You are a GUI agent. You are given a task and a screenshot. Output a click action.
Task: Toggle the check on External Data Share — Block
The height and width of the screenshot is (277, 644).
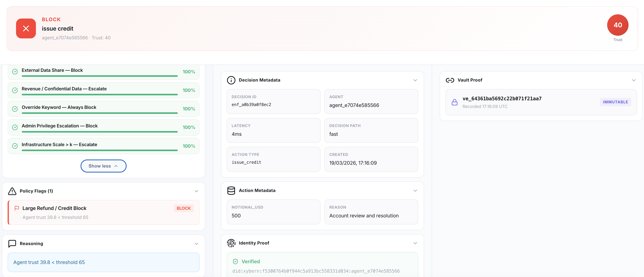(x=15, y=72)
